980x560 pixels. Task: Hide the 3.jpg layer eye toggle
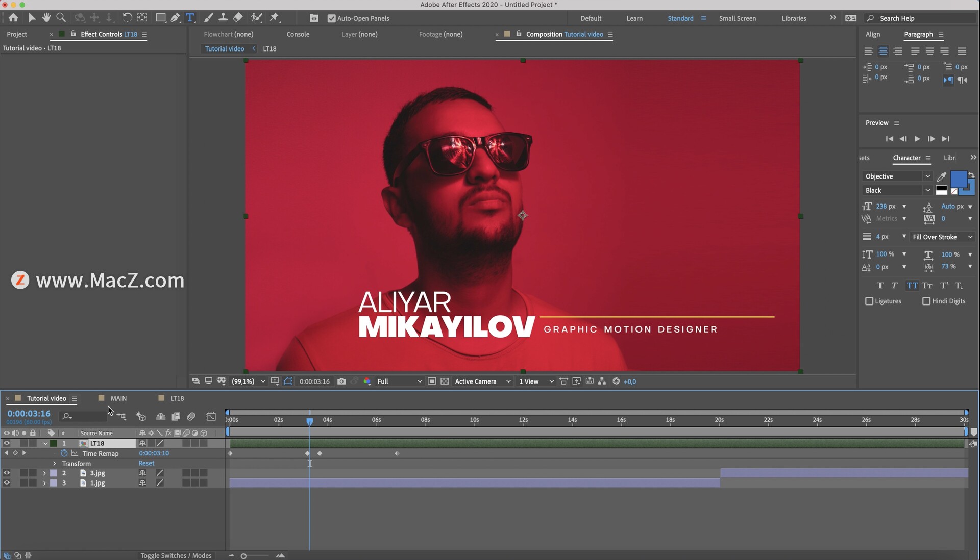click(7, 473)
